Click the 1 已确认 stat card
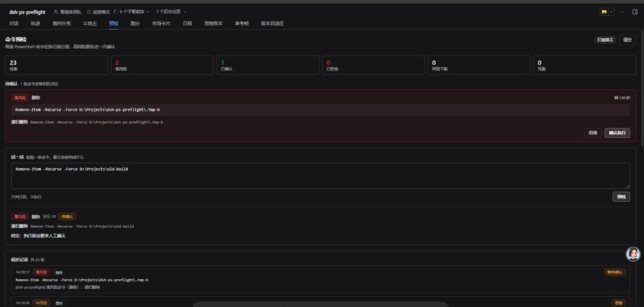This screenshot has width=644, height=307. tap(268, 65)
